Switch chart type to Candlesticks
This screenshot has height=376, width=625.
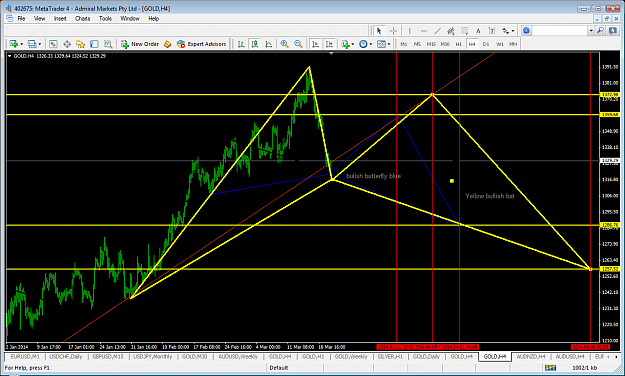click(255, 44)
